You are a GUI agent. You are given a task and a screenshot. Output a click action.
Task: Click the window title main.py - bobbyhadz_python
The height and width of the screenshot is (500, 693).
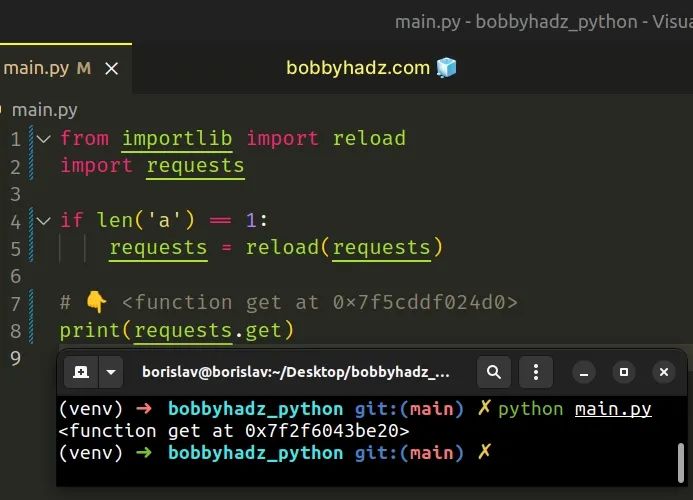pyautogui.click(x=516, y=22)
